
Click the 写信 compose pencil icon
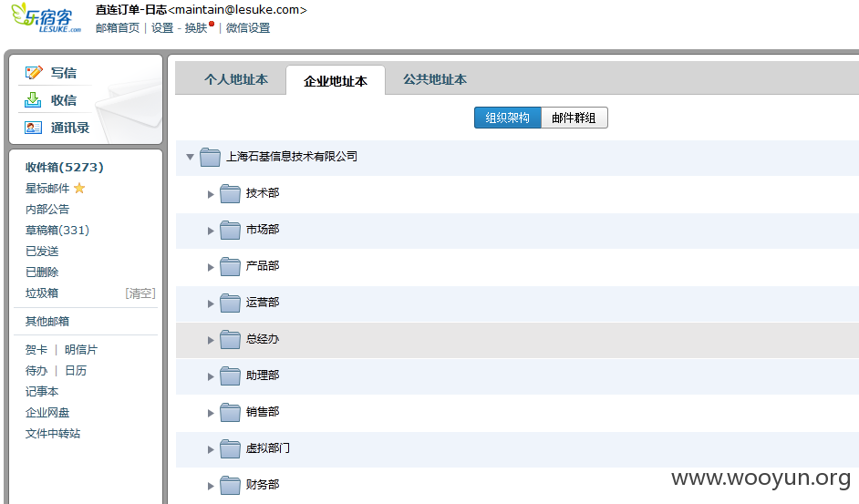pos(34,72)
